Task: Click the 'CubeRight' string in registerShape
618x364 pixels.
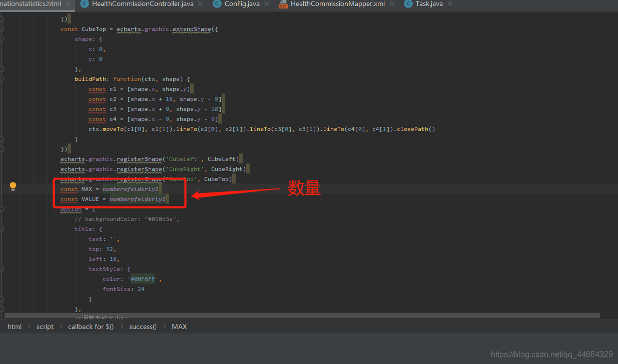Action: [186, 169]
